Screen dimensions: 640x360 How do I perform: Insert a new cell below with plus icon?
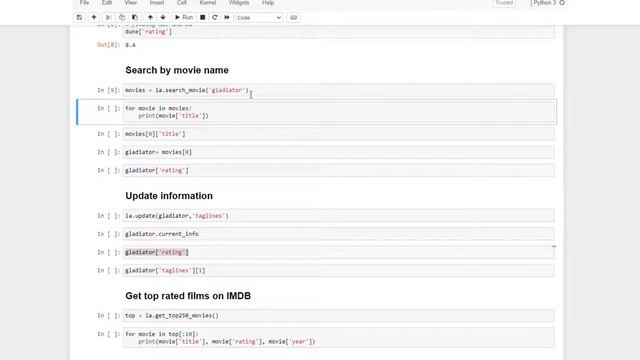94,18
